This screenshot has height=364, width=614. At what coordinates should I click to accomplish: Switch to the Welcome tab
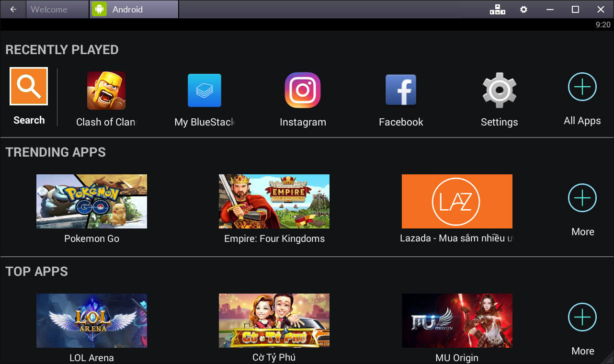click(57, 9)
